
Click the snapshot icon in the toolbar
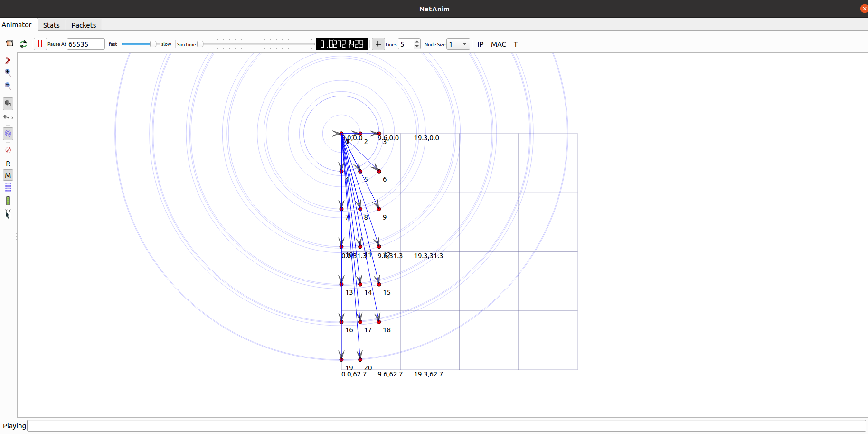(9, 43)
